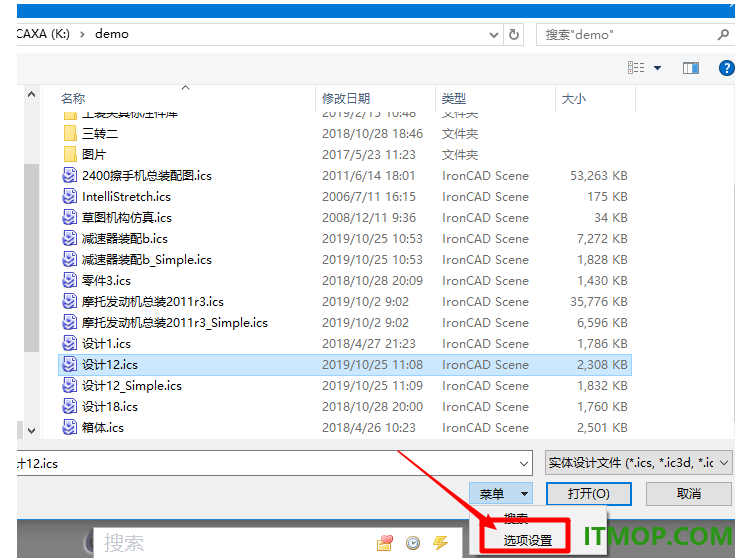Open the address bar history dropdown
Screen dimensions: 742x559
(494, 35)
